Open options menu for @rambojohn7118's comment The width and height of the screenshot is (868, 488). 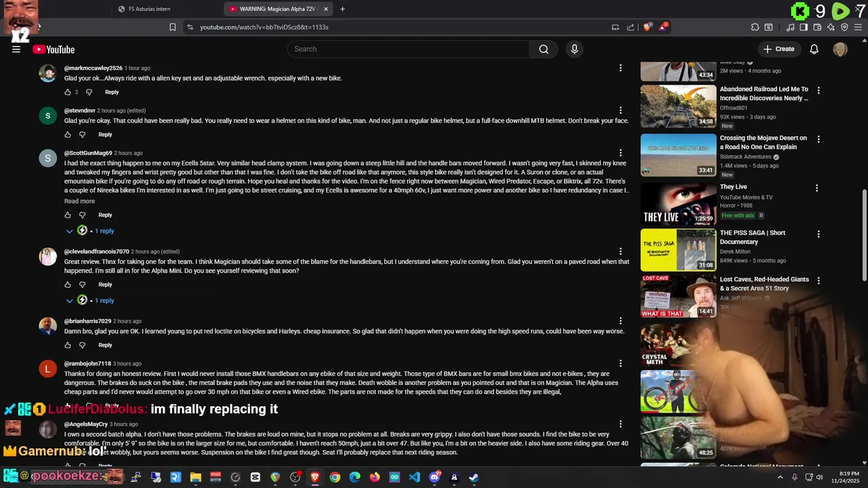620,363
